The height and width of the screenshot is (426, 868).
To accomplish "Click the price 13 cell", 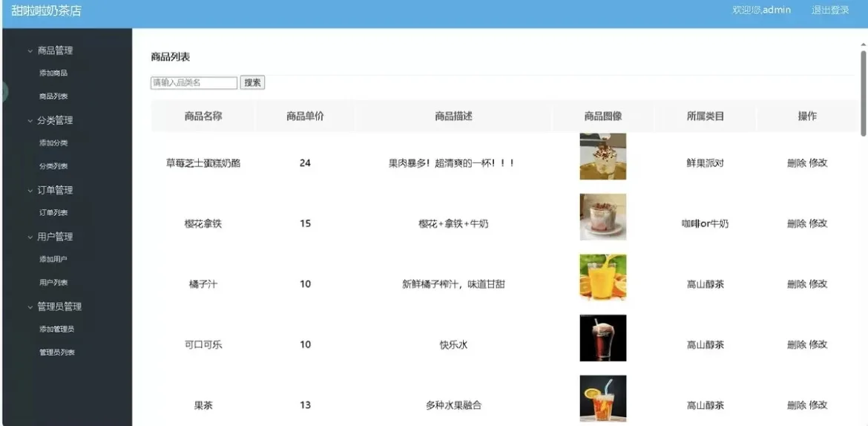I will 305,405.
